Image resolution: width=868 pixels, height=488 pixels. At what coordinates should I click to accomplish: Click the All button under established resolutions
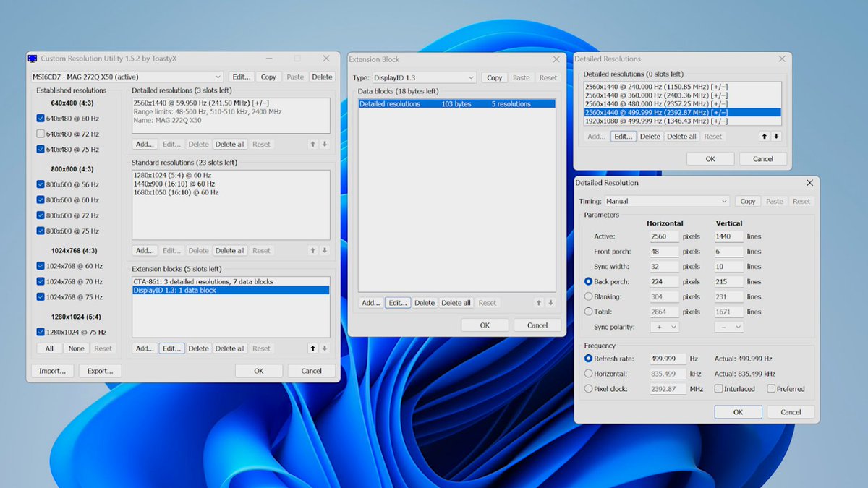49,348
